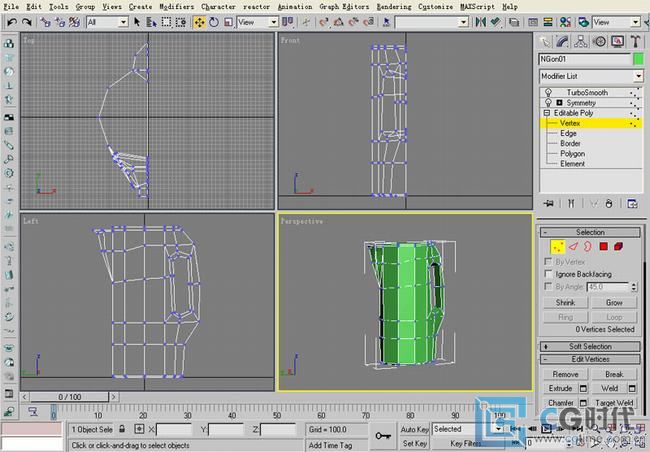This screenshot has height=452, width=650.
Task: Open the Create command panel tab
Action: (545, 41)
